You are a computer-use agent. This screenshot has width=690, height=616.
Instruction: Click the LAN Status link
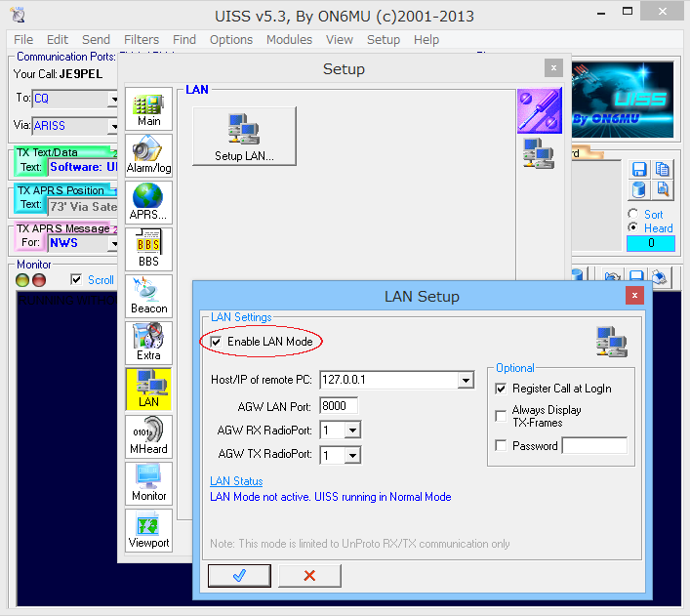click(236, 481)
